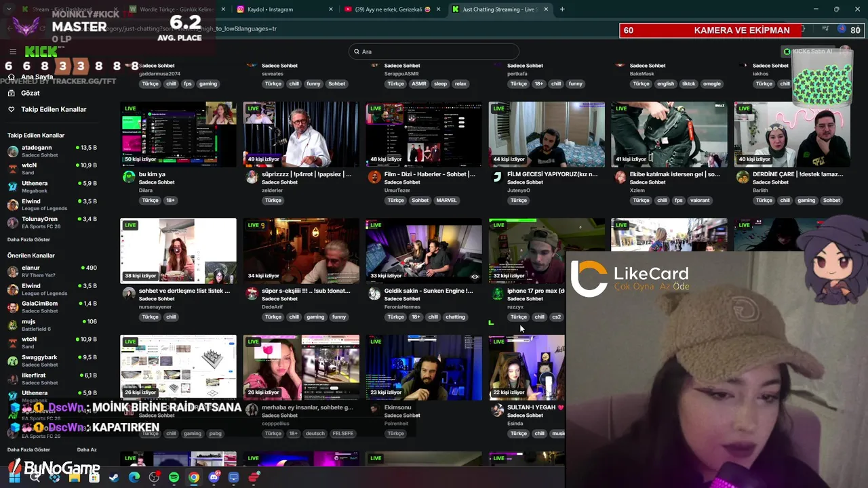Close the YouTube tab
The height and width of the screenshot is (488, 868).
click(x=439, y=9)
